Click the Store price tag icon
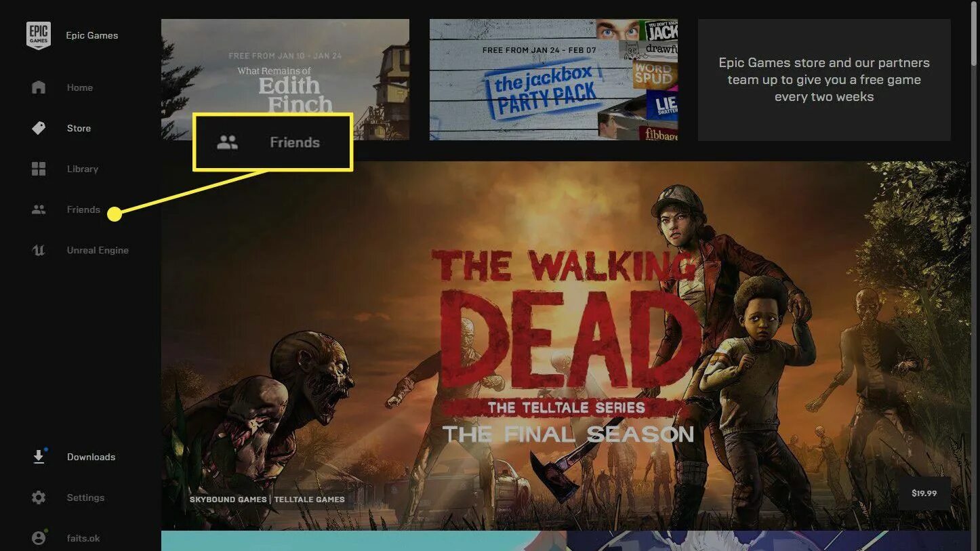Image resolution: width=980 pixels, height=551 pixels. 39,128
